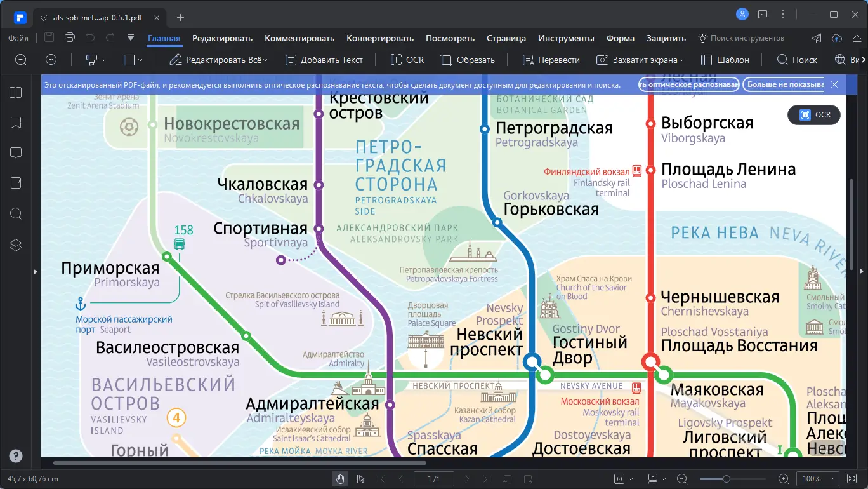Switch to the Конвертировать tab

tap(380, 38)
